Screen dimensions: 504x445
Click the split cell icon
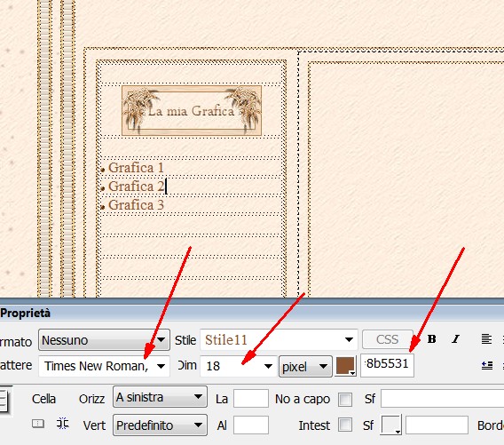pyautogui.click(x=63, y=424)
